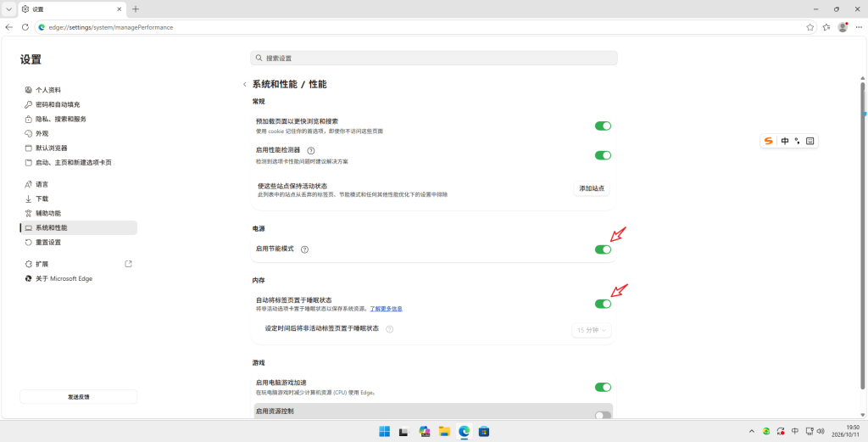The image size is (868, 442).
Task: Open 外观 settings page
Action: pyautogui.click(x=78, y=133)
